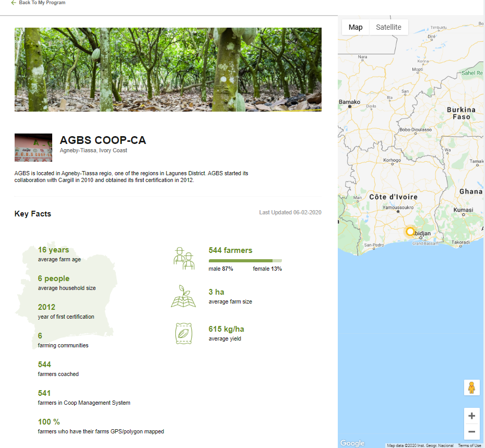
Task: Click the AGBS COOP-CA logo thumbnail
Action: click(x=33, y=148)
